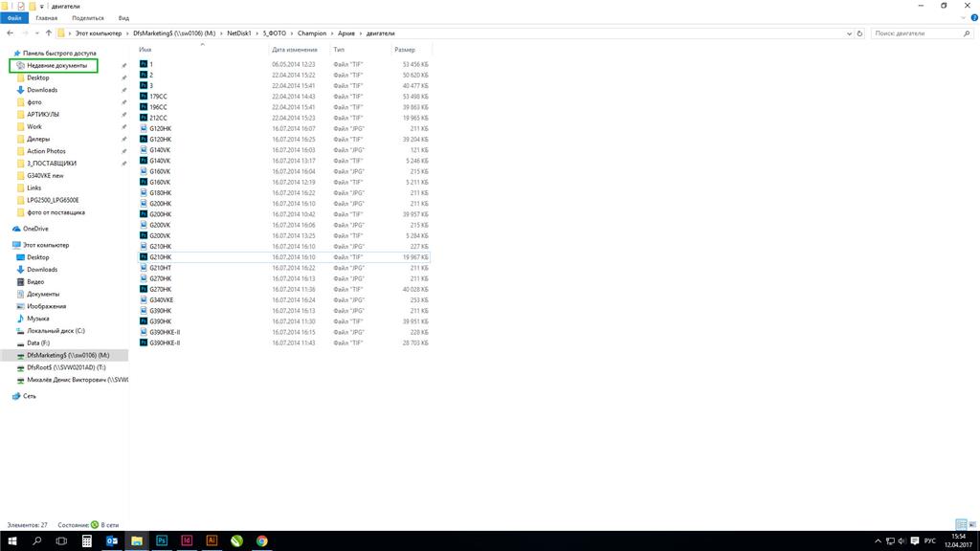Open the Windows Start menu
Image resolution: width=980 pixels, height=551 pixels.
tap(11, 541)
